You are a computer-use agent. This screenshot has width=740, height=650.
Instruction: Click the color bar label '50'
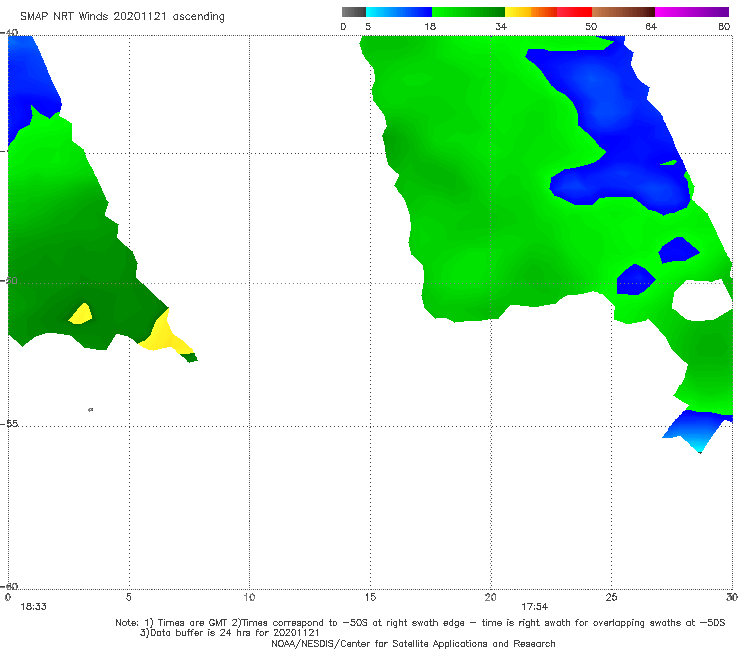(x=591, y=27)
